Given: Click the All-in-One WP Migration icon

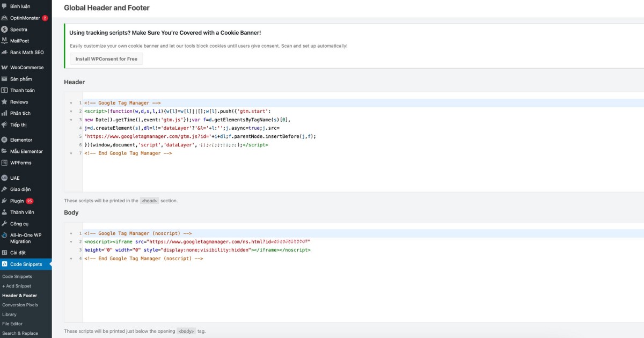Looking at the screenshot, I should point(5,236).
